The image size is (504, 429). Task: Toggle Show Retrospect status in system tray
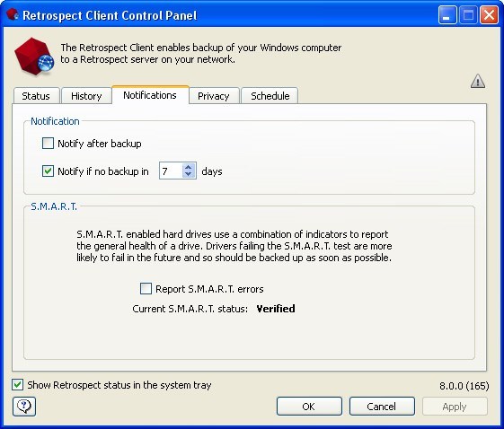tap(17, 384)
